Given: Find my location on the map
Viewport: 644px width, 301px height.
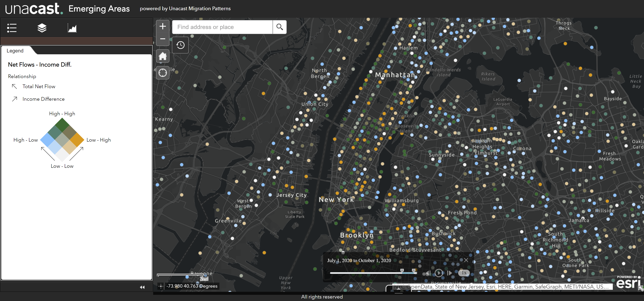Looking at the screenshot, I should pyautogui.click(x=163, y=73).
